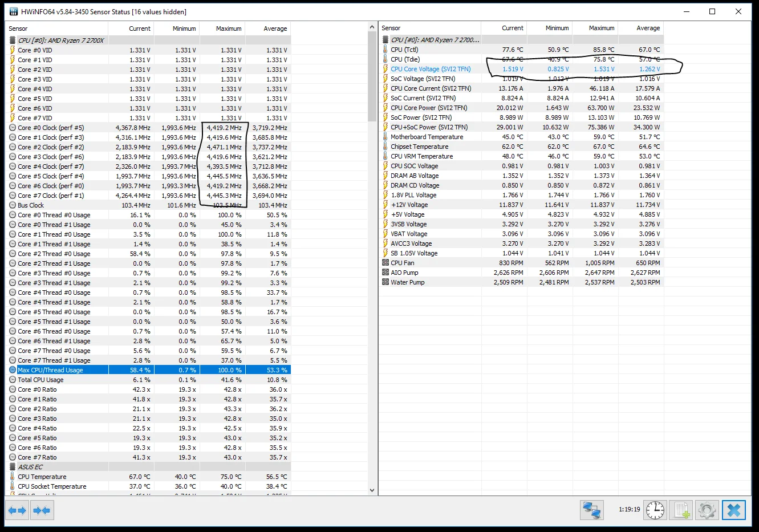Click the left panel Sensor column header
The image size is (759, 532).
point(57,29)
